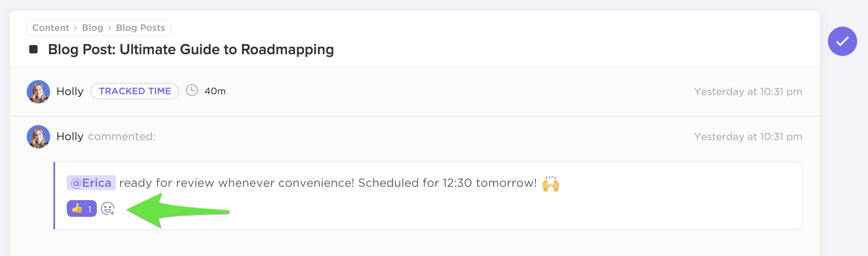This screenshot has width=868, height=256.
Task: Click the second breadcrumb chevron separator
Action: 110,28
